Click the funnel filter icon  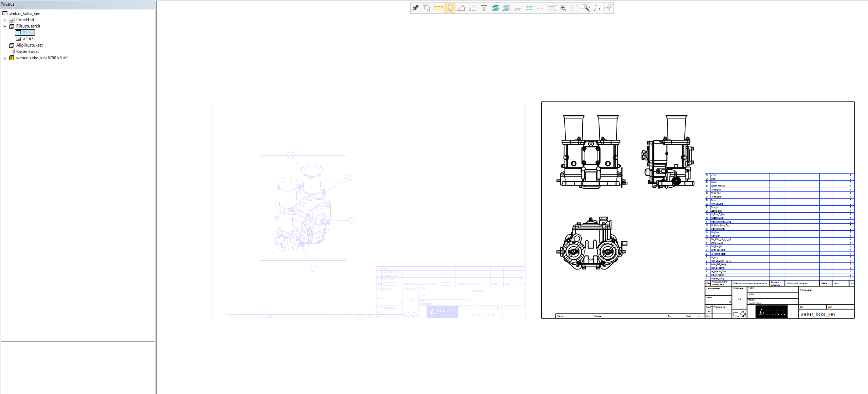coord(484,8)
